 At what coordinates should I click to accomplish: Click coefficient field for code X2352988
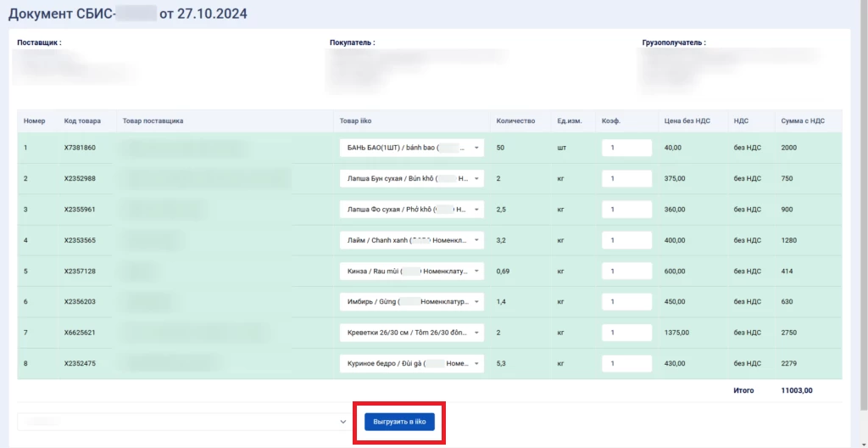[626, 179]
